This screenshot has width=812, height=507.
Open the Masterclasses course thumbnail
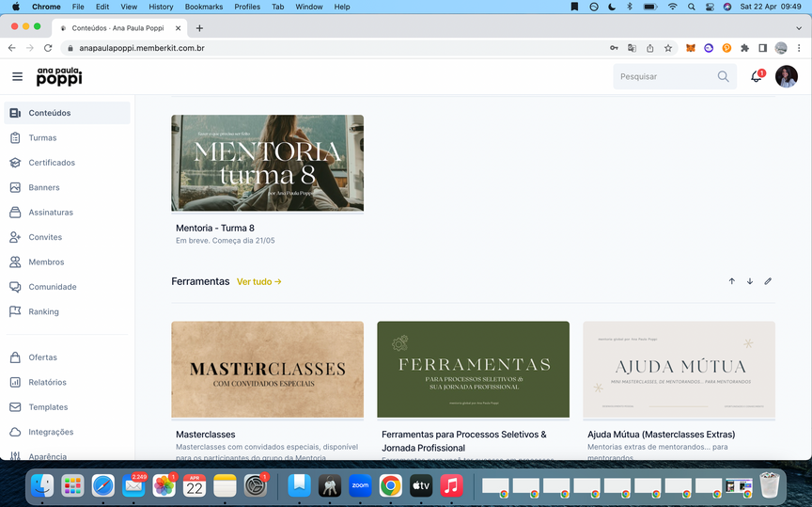coord(267,369)
